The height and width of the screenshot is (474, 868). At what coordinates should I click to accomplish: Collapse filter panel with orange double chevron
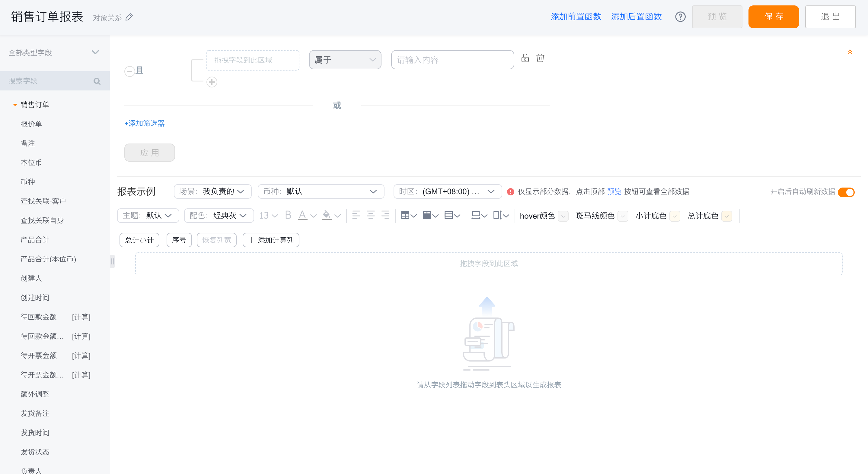(850, 52)
